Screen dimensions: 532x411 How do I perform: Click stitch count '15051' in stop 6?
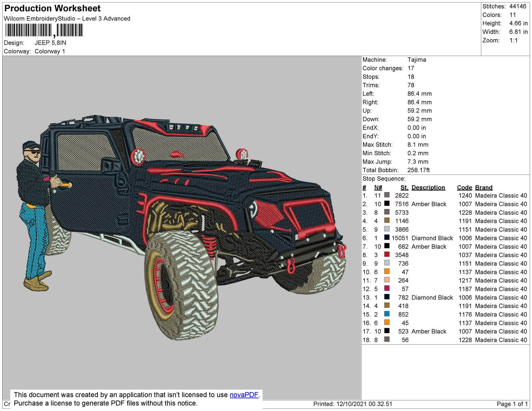point(400,238)
